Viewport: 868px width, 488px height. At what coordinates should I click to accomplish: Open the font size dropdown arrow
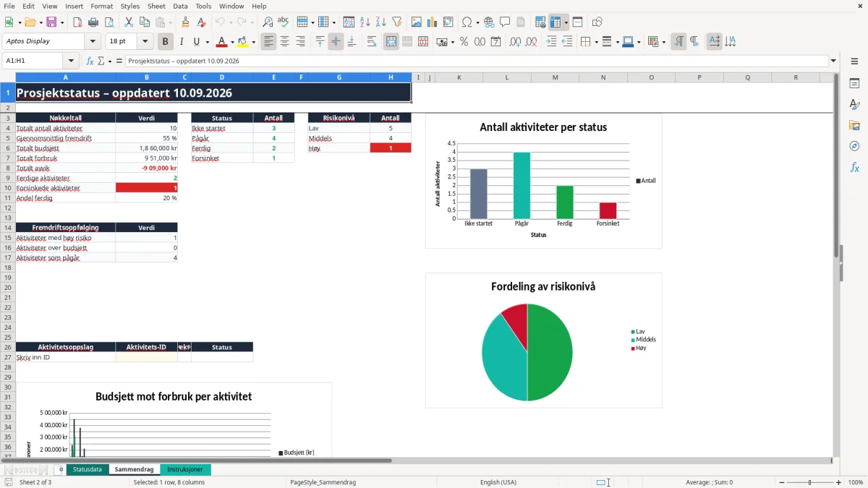point(145,42)
